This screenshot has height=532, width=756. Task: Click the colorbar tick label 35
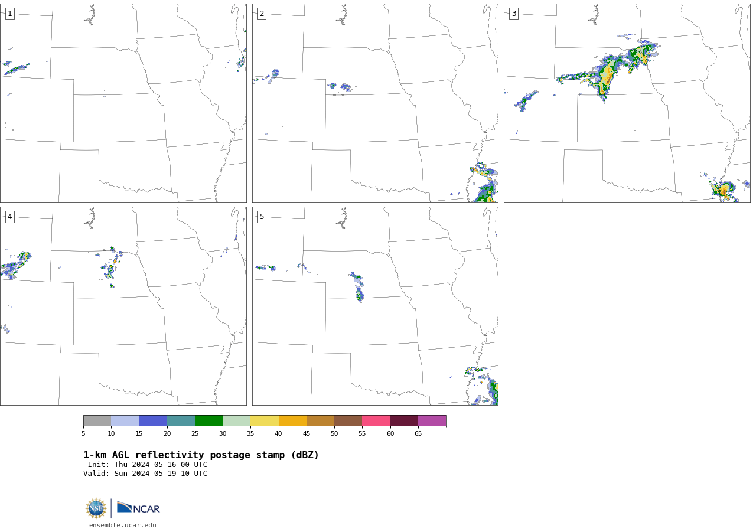click(250, 434)
